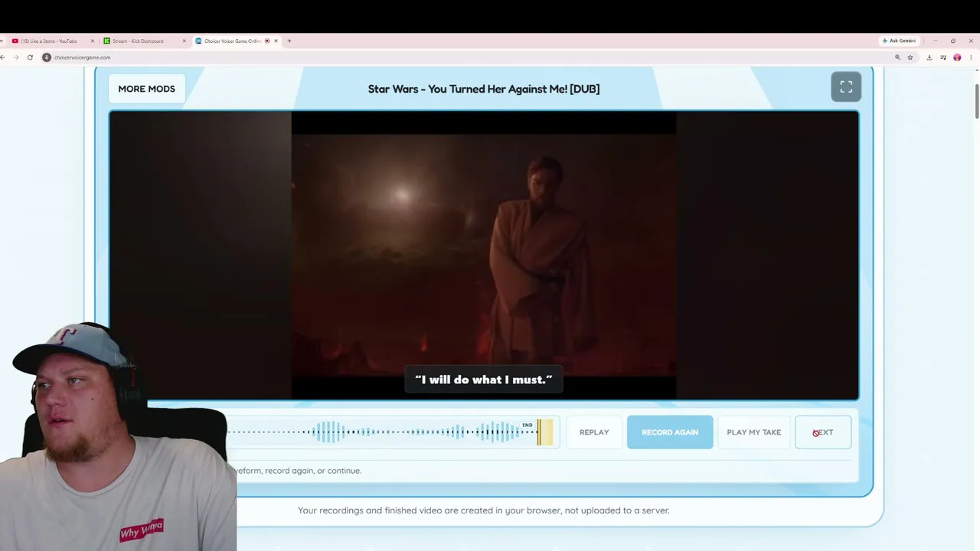This screenshot has width=980, height=551.
Task: Click the recorded waveform timeline
Action: (394, 432)
